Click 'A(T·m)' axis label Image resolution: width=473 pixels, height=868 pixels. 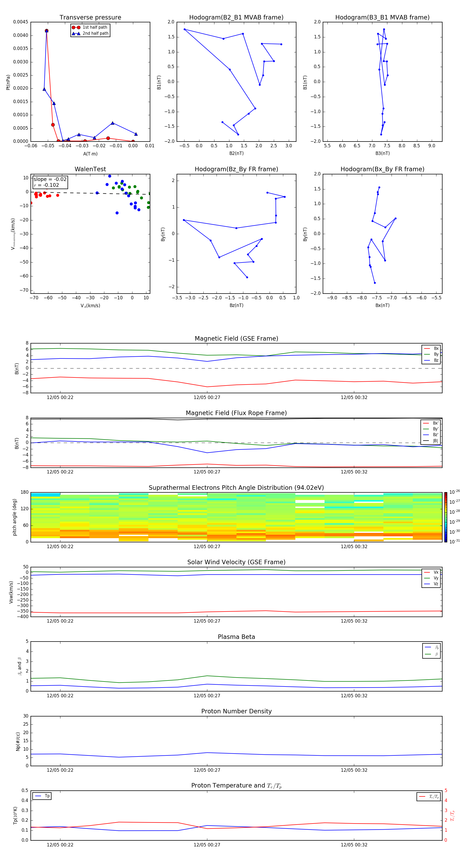pyautogui.click(x=90, y=154)
